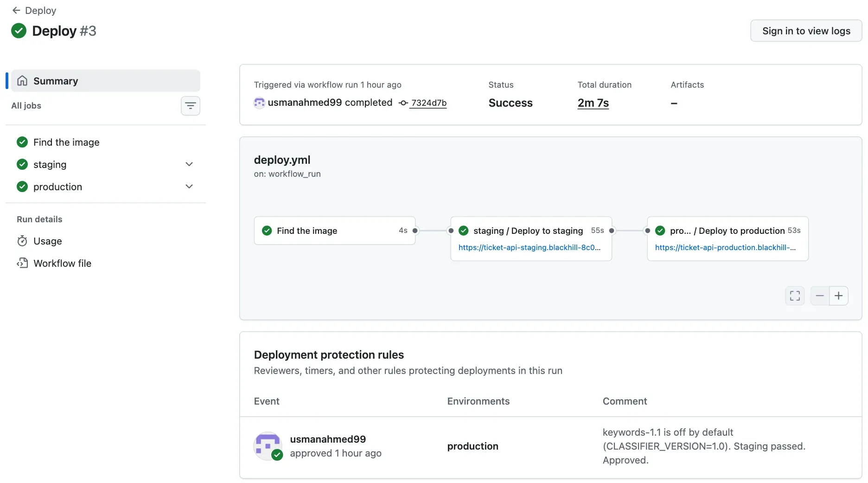Click the green check for Find the image in sidebar
This screenshot has width=868, height=483.
coord(22,142)
